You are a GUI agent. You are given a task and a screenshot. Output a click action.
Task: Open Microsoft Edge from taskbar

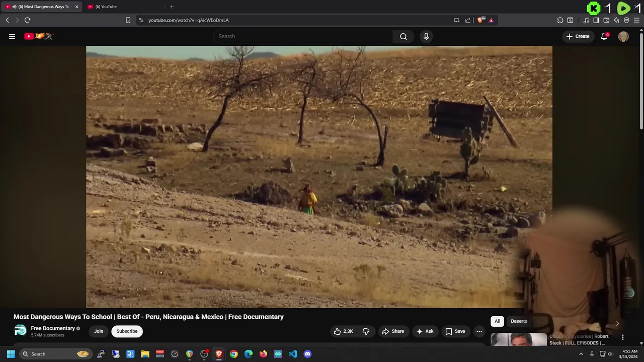tap(249, 354)
